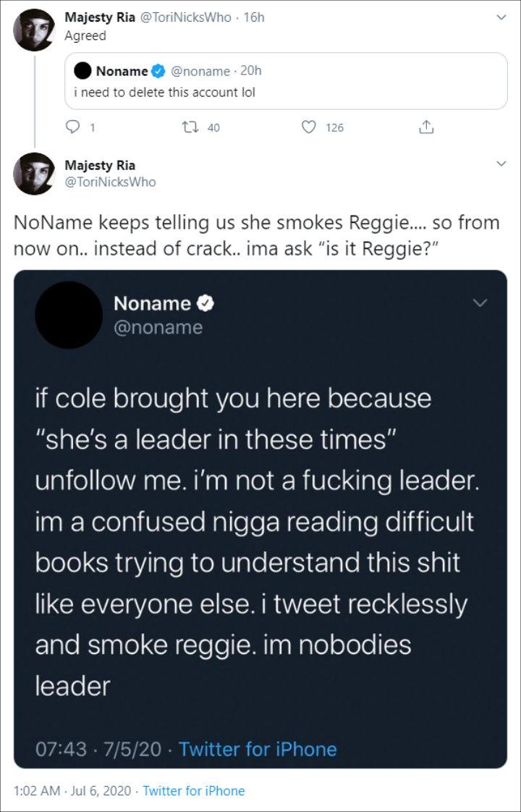Open Twitter for iPhone link at bottom

(x=194, y=791)
